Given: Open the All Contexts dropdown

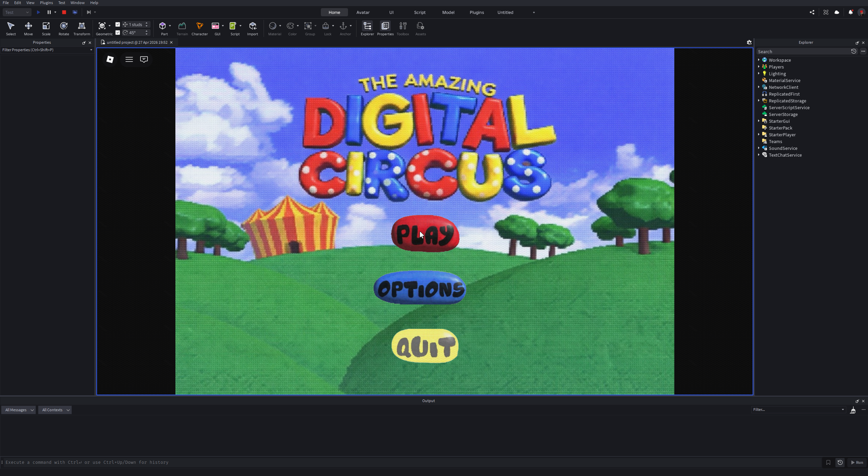Looking at the screenshot, I should click(x=55, y=410).
